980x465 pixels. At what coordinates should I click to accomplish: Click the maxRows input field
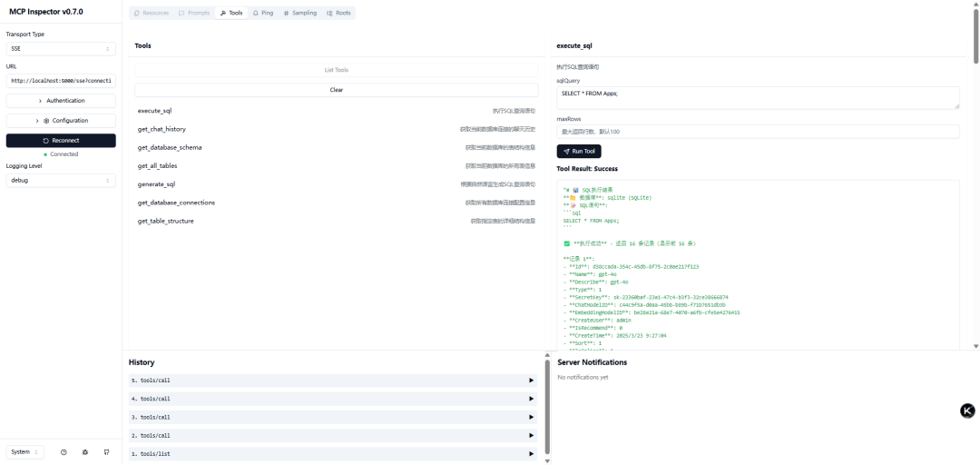pyautogui.click(x=758, y=132)
